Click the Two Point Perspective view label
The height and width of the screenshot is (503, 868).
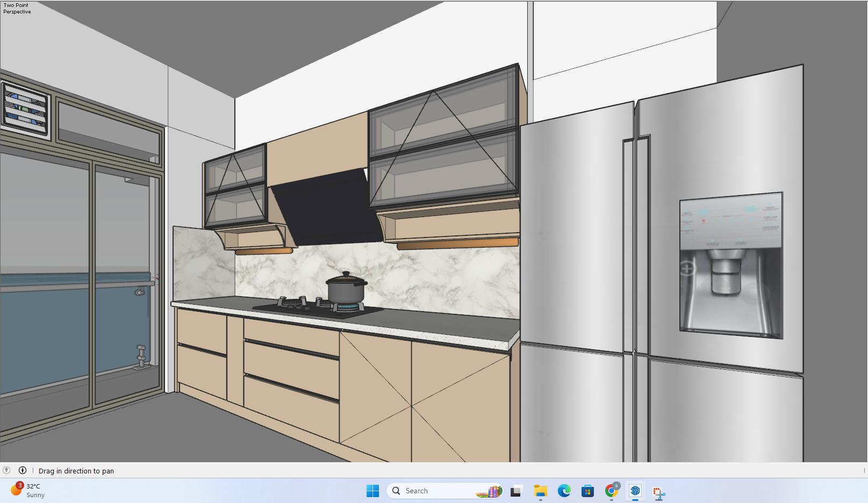pyautogui.click(x=17, y=9)
